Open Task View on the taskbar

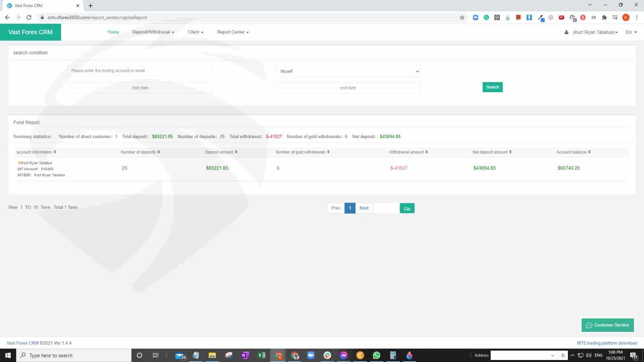tap(155, 355)
